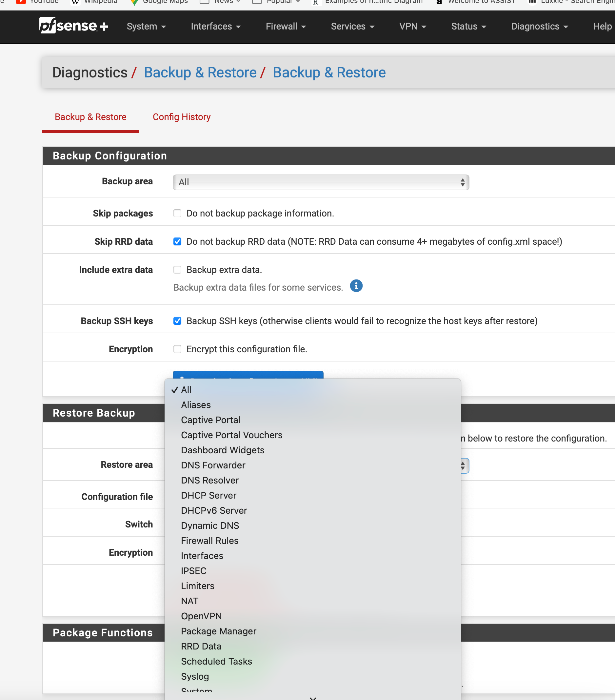Open the YouTube bookmark icon
Image resolution: width=615 pixels, height=700 pixels.
coord(21,2)
